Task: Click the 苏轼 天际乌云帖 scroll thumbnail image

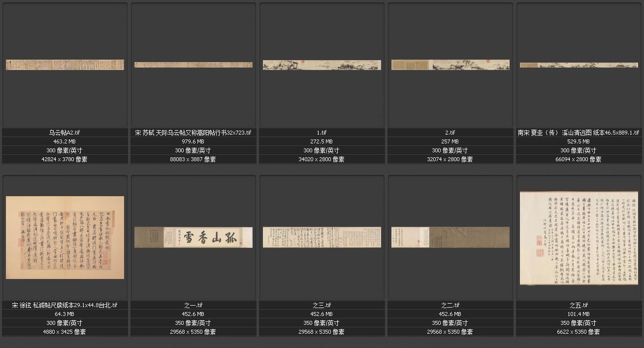Action: (193, 65)
